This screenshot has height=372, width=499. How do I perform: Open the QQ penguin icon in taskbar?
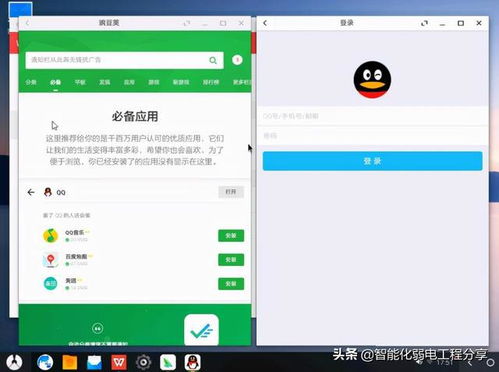coord(193,362)
